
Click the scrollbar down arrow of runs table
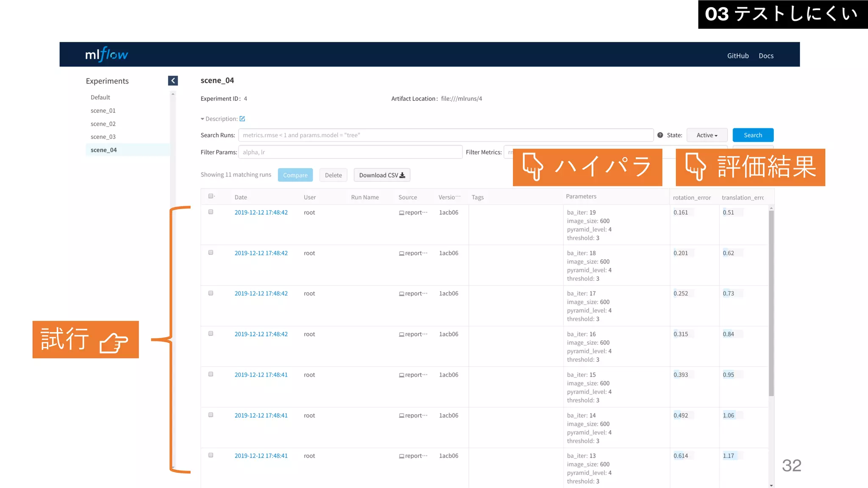click(771, 485)
